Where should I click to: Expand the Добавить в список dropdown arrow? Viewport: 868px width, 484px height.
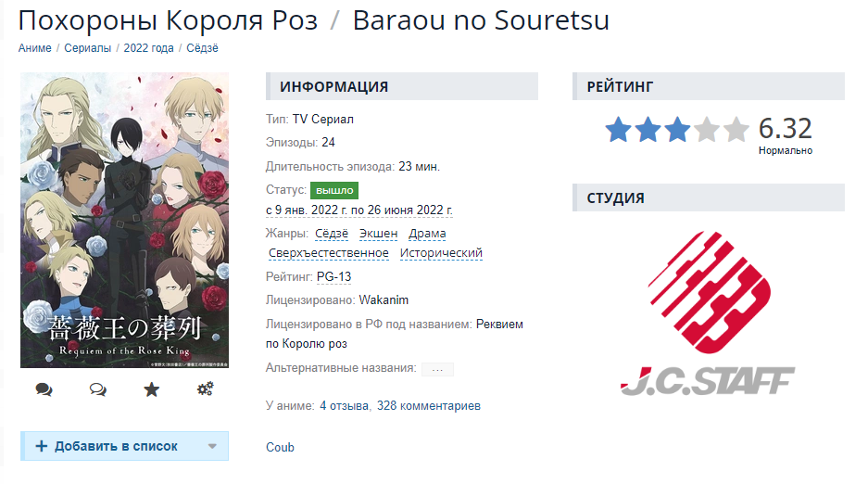(x=212, y=446)
